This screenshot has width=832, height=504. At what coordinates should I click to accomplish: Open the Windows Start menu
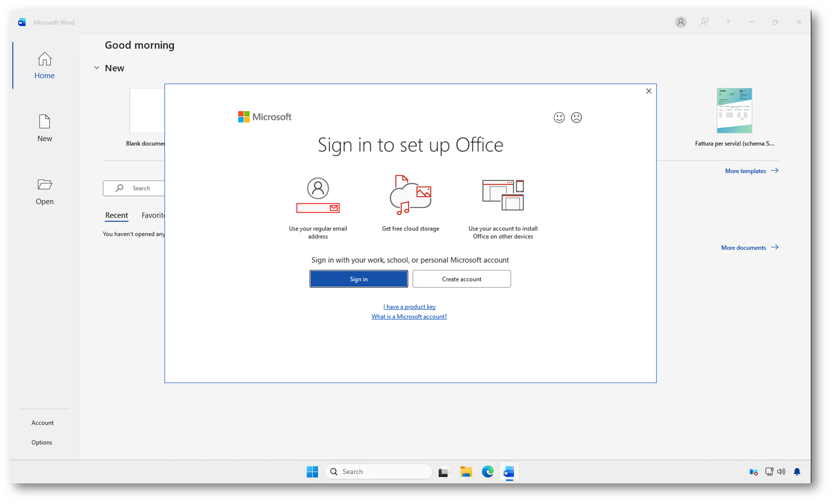(x=312, y=472)
